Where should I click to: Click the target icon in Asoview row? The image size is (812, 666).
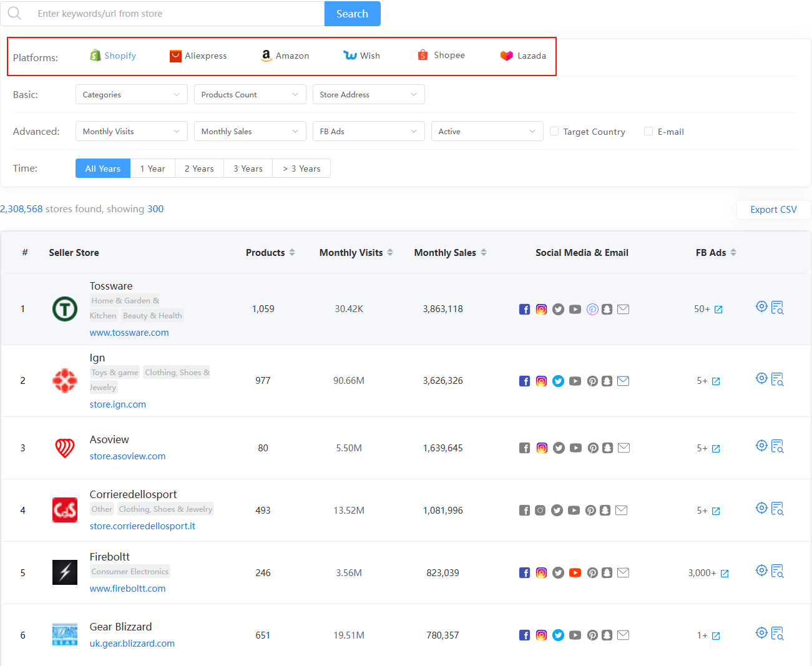tap(761, 446)
